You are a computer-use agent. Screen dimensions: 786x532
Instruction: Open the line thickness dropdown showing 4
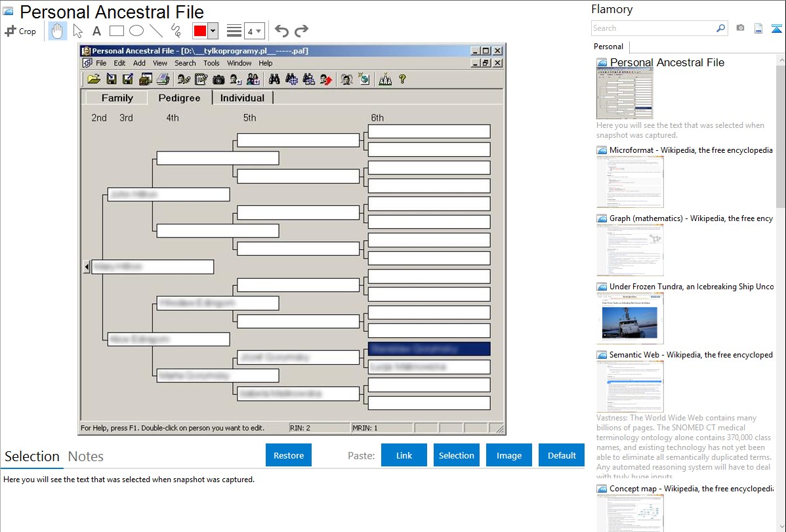pos(255,31)
